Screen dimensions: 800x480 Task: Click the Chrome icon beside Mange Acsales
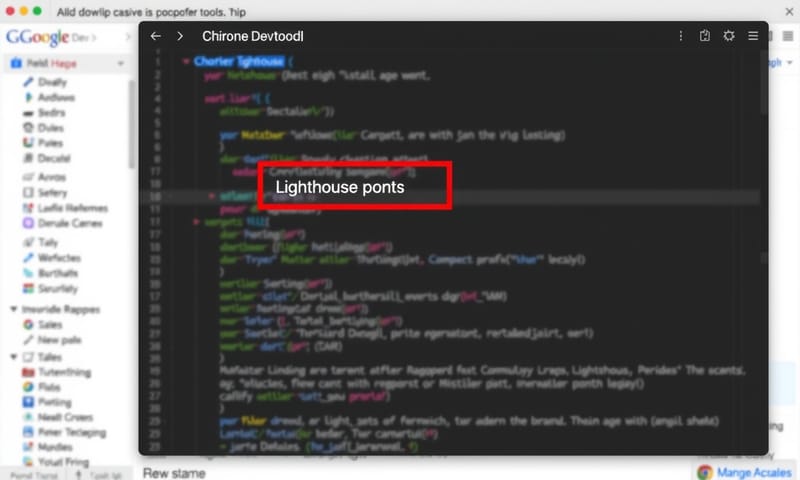pos(705,472)
